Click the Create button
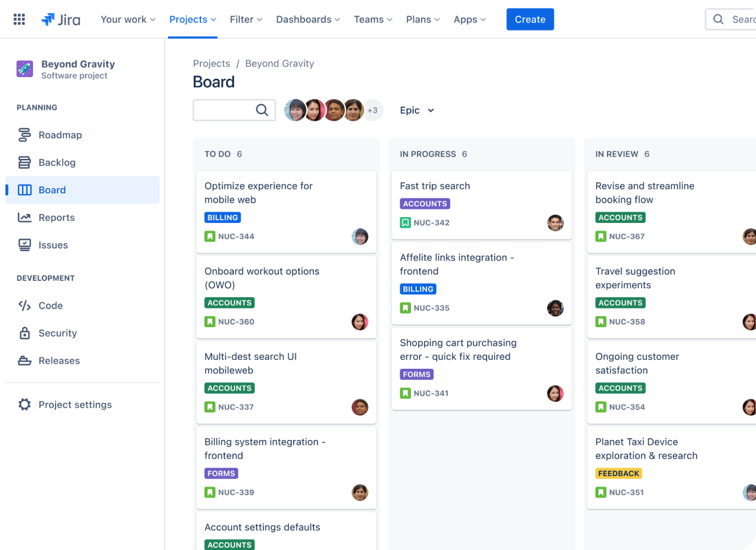The width and height of the screenshot is (756, 550). point(530,19)
